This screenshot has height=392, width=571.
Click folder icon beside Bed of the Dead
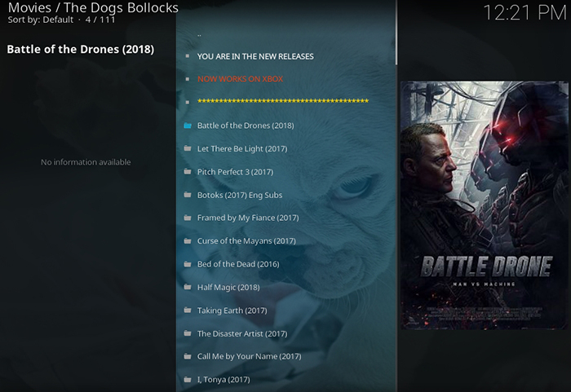click(188, 264)
